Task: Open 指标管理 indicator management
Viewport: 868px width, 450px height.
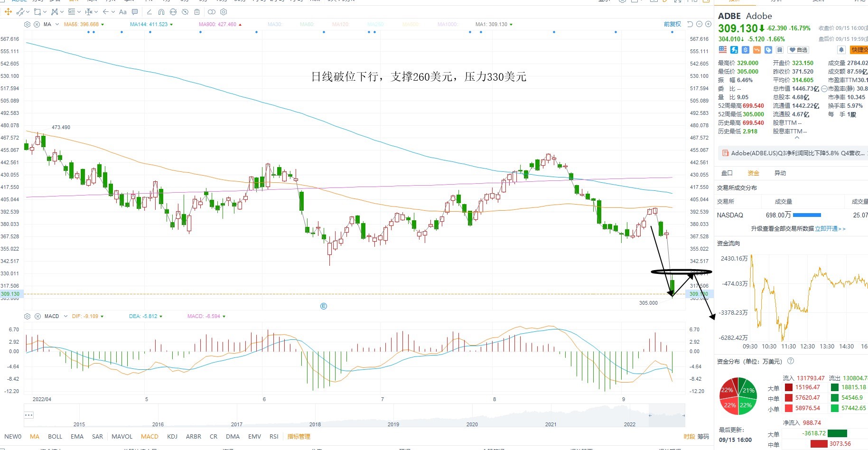Action: 299,437
